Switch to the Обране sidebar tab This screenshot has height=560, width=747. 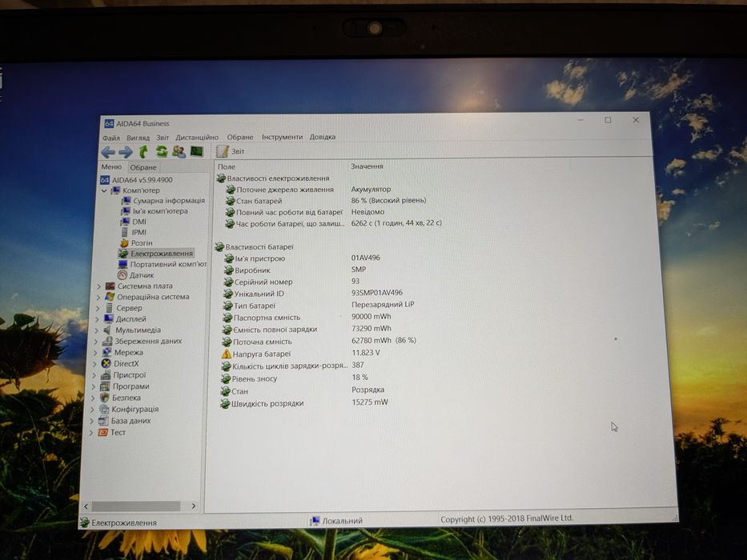click(x=143, y=167)
